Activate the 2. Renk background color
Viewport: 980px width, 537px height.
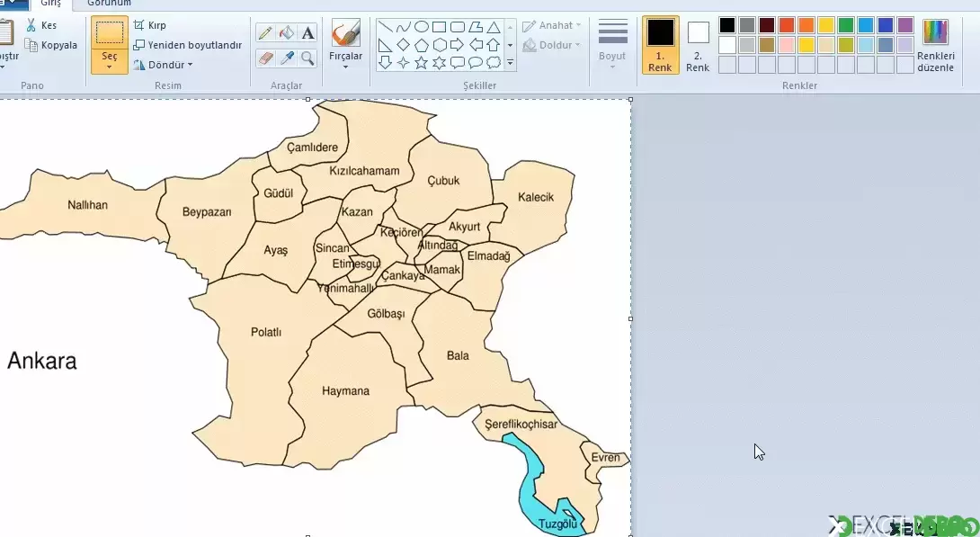(x=698, y=45)
